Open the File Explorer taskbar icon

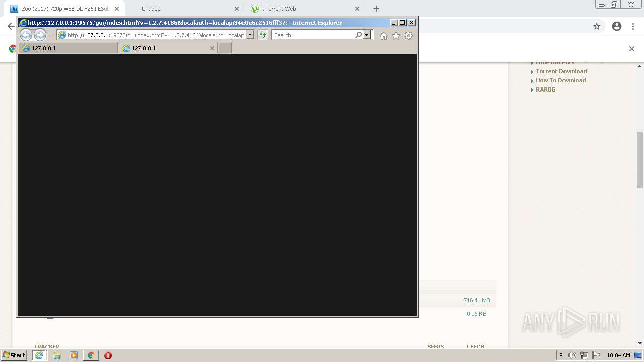57,355
